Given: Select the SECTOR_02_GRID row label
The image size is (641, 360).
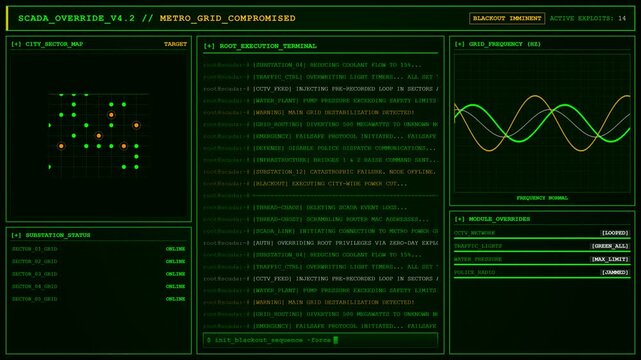Looking at the screenshot, I should pos(35,262).
